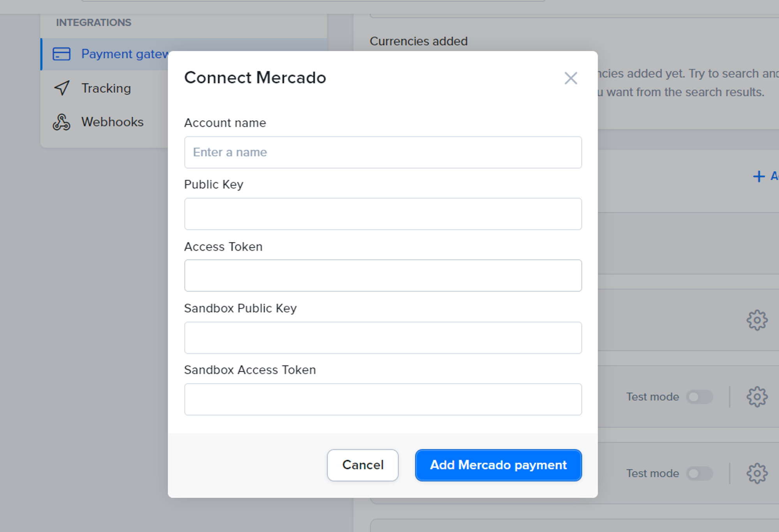Image resolution: width=779 pixels, height=532 pixels.
Task: Click the blue plus add icon
Action: 759,176
